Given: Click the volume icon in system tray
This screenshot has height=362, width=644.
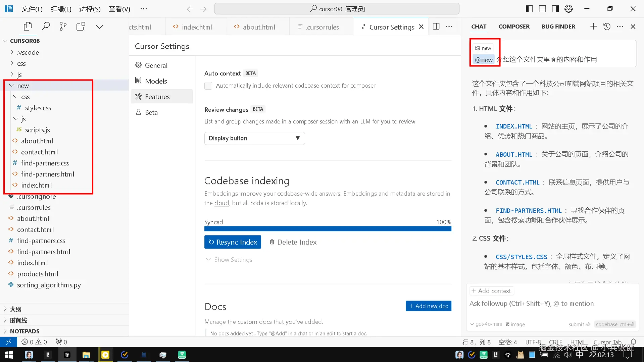Looking at the screenshot, I should click(568, 355).
